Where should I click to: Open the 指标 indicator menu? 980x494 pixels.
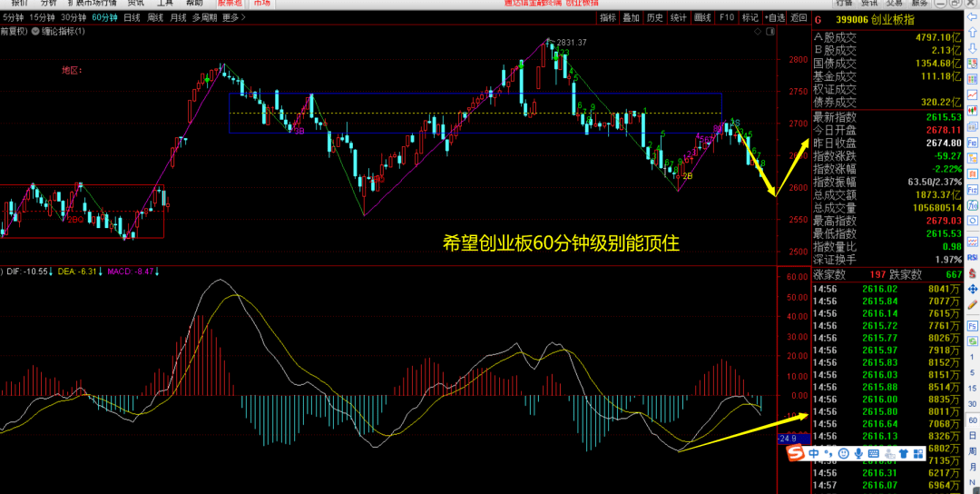click(608, 17)
